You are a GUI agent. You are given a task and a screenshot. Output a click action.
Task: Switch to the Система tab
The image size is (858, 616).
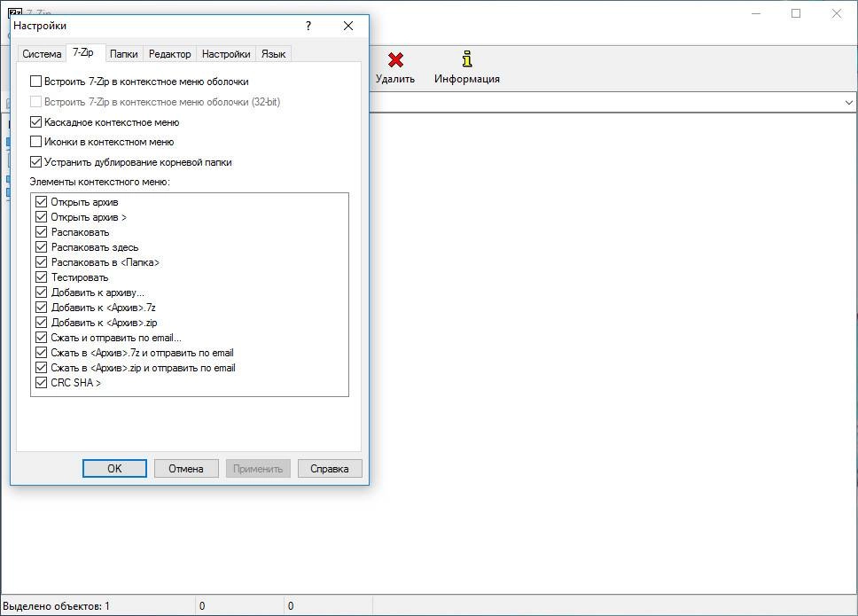pos(42,53)
